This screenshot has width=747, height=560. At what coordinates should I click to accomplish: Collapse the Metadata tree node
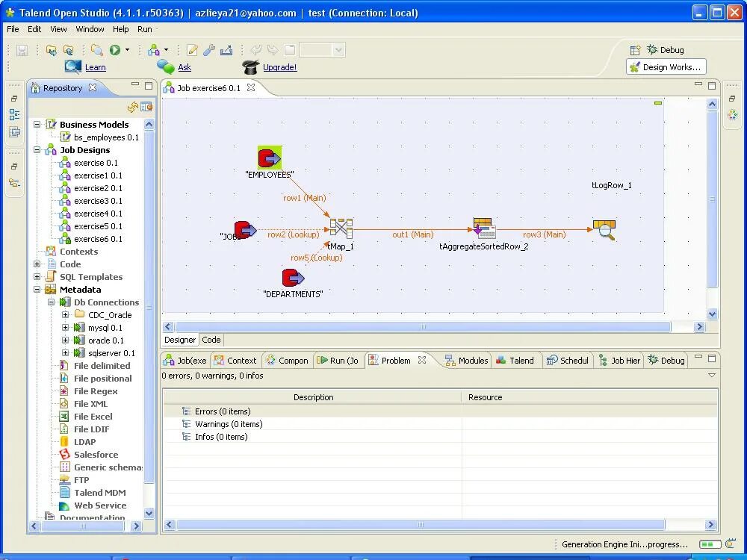coord(37,290)
